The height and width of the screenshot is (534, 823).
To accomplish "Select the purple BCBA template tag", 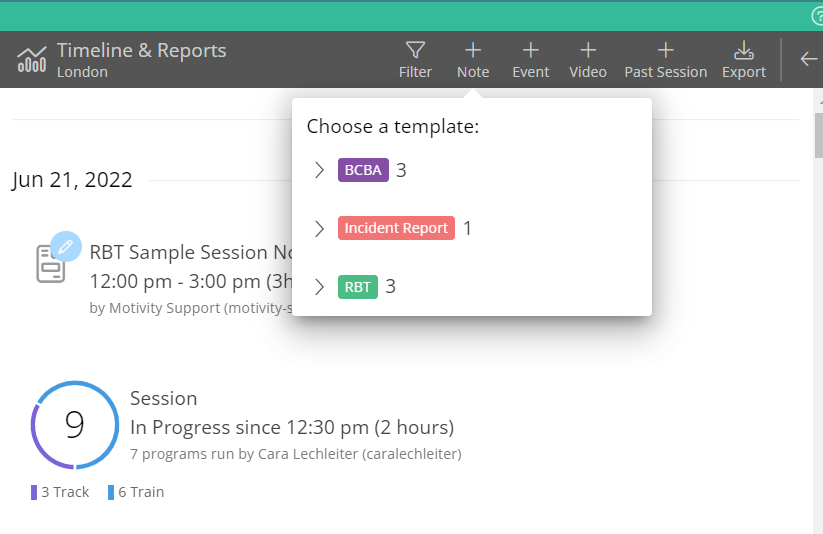I will tap(363, 170).
